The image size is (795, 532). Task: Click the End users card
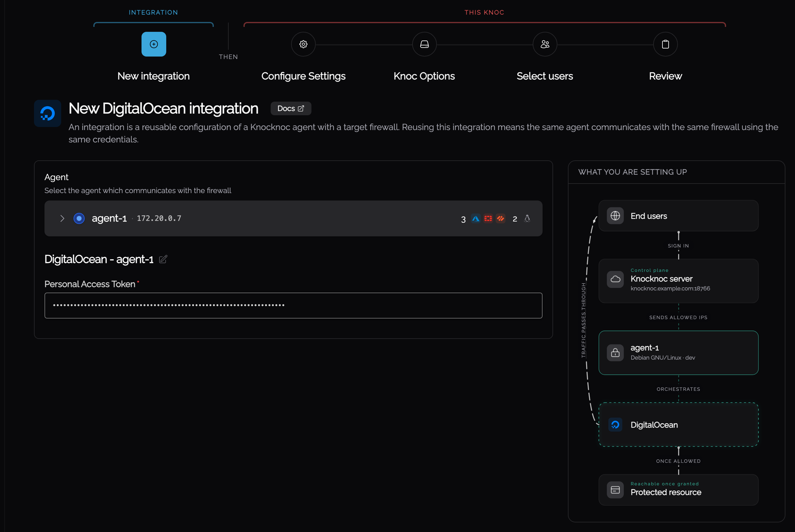click(678, 216)
